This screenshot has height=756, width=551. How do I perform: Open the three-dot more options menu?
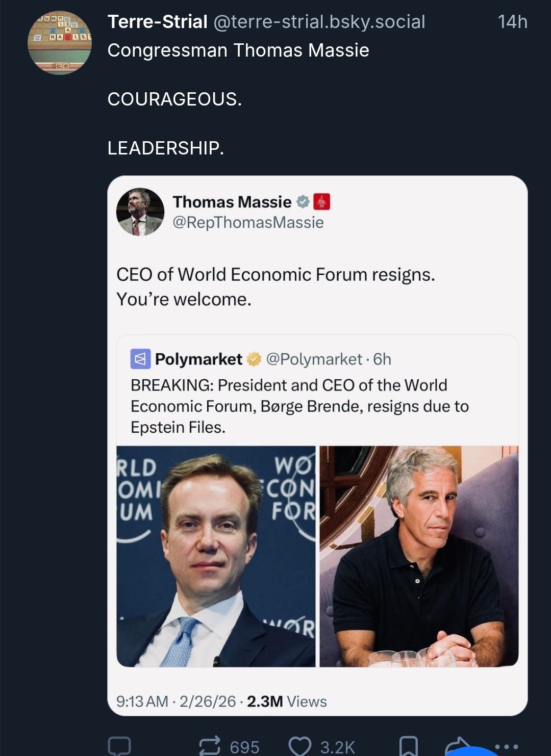[x=506, y=746]
